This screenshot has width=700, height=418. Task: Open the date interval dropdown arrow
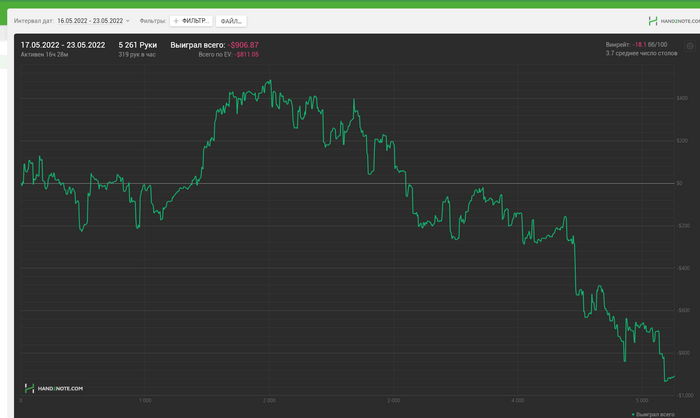pos(128,20)
